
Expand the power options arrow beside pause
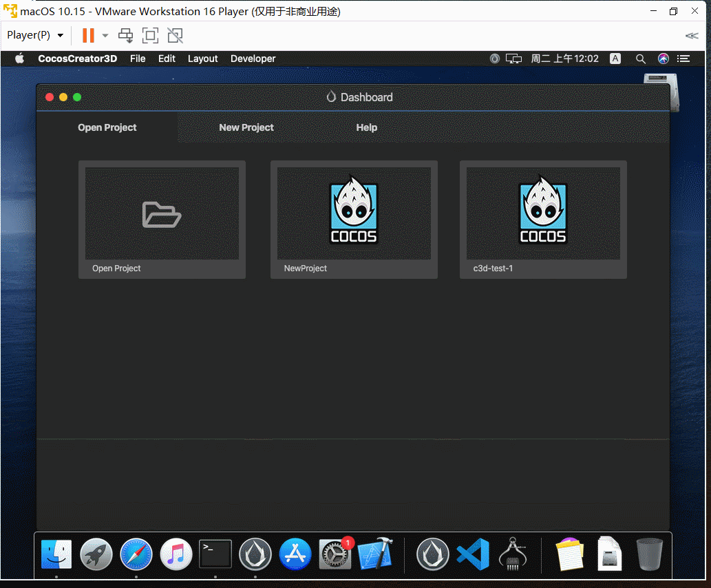pos(105,35)
